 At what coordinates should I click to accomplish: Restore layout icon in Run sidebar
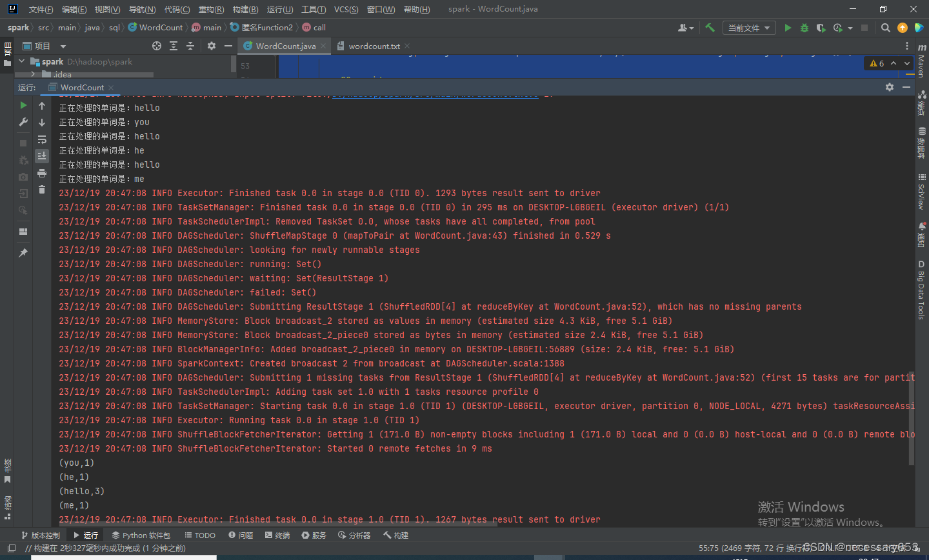coord(23,232)
